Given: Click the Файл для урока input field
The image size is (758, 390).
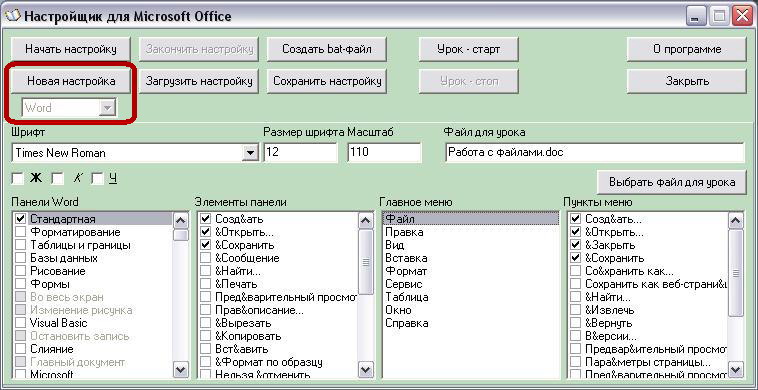Looking at the screenshot, I should (x=594, y=153).
